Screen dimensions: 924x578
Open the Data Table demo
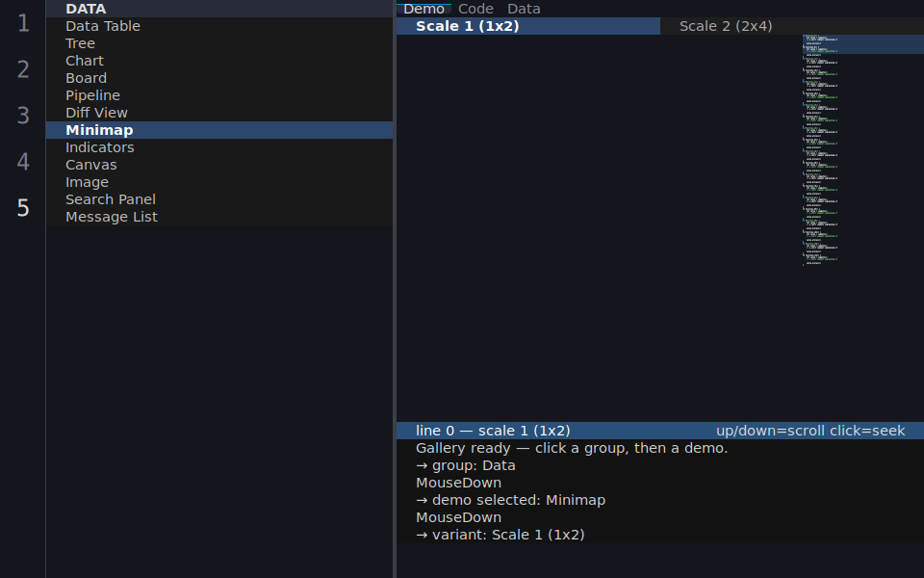tap(219, 26)
